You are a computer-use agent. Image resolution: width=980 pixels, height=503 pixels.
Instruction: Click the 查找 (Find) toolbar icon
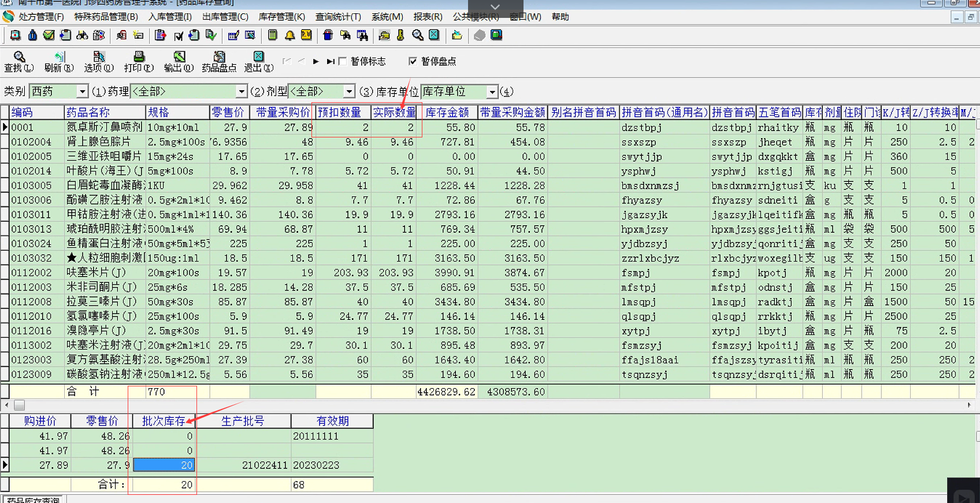coord(19,61)
